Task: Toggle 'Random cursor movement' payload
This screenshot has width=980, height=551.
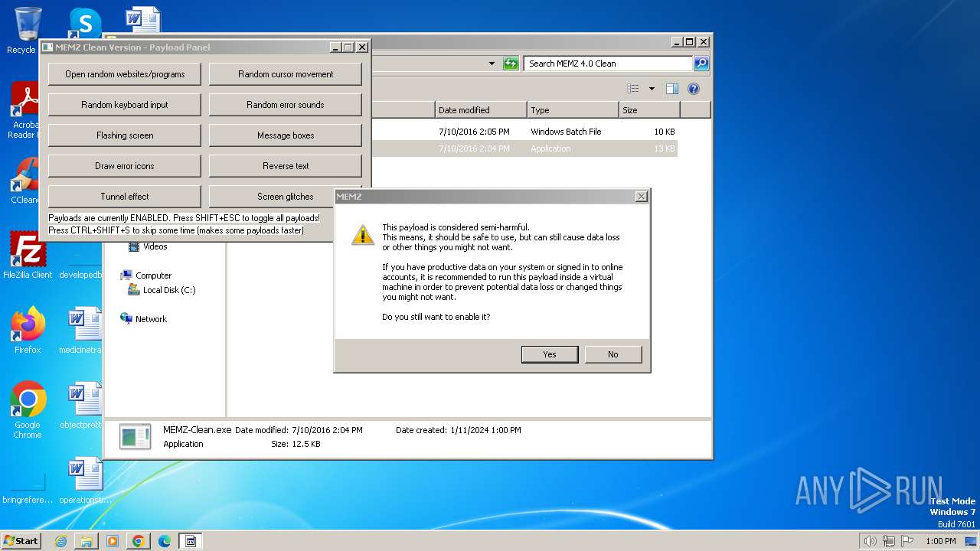Action: (x=286, y=74)
